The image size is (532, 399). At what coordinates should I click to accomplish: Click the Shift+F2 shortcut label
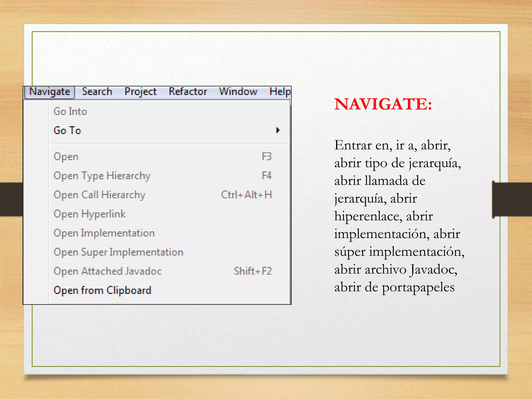(253, 271)
